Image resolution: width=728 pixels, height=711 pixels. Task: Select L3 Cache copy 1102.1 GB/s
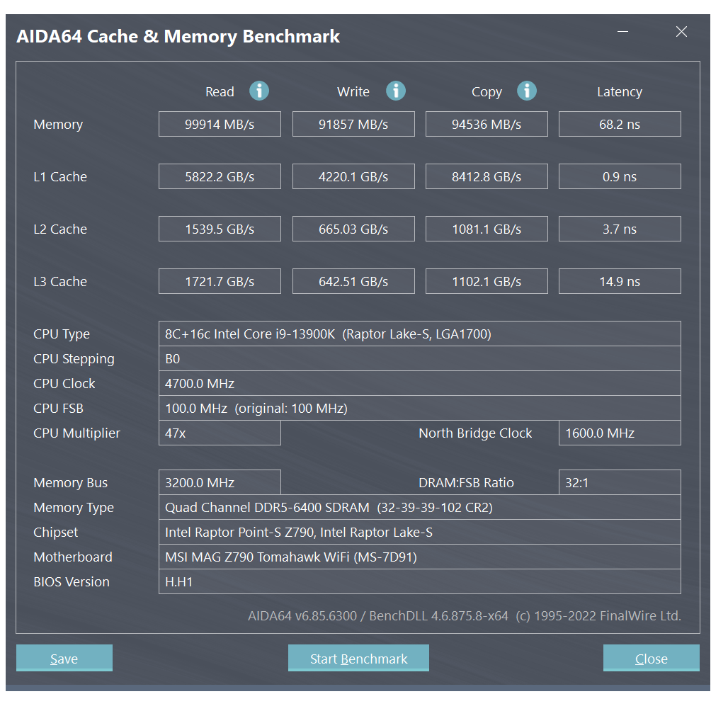(x=487, y=281)
